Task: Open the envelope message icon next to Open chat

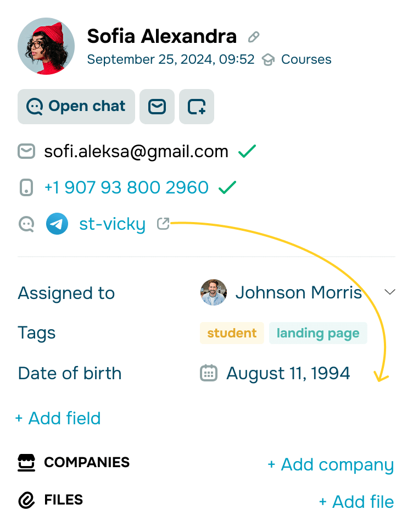Action: tap(157, 107)
